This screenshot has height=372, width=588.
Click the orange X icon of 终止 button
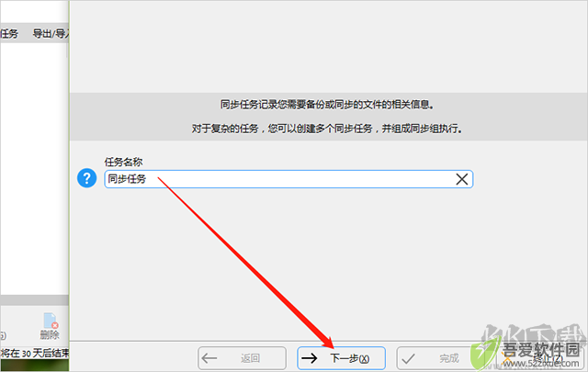(507, 358)
